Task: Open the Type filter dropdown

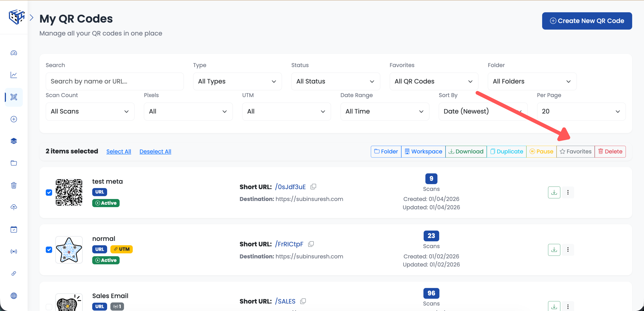Action: tap(237, 81)
